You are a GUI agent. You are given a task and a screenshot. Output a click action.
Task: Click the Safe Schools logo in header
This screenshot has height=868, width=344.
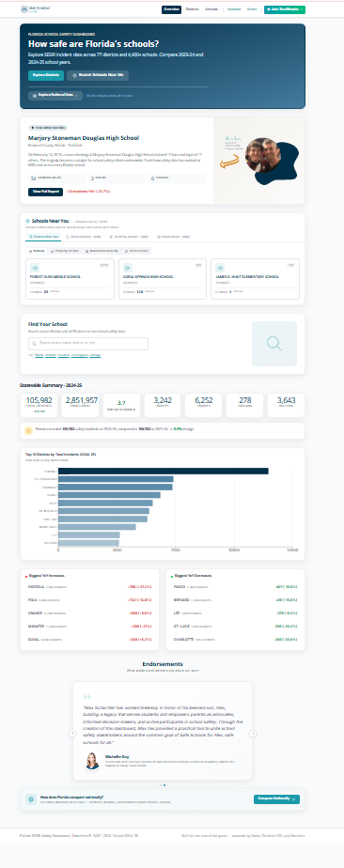pyautogui.click(x=32, y=9)
